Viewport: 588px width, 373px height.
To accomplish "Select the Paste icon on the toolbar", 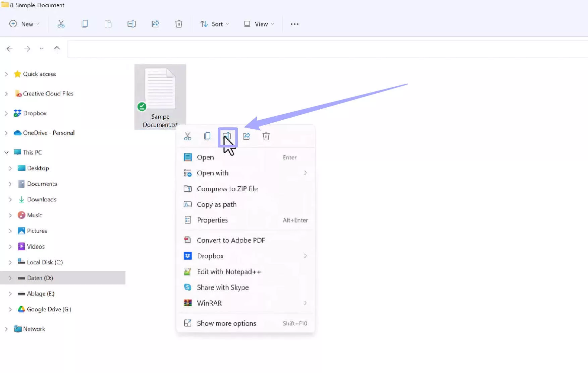I will click(108, 24).
